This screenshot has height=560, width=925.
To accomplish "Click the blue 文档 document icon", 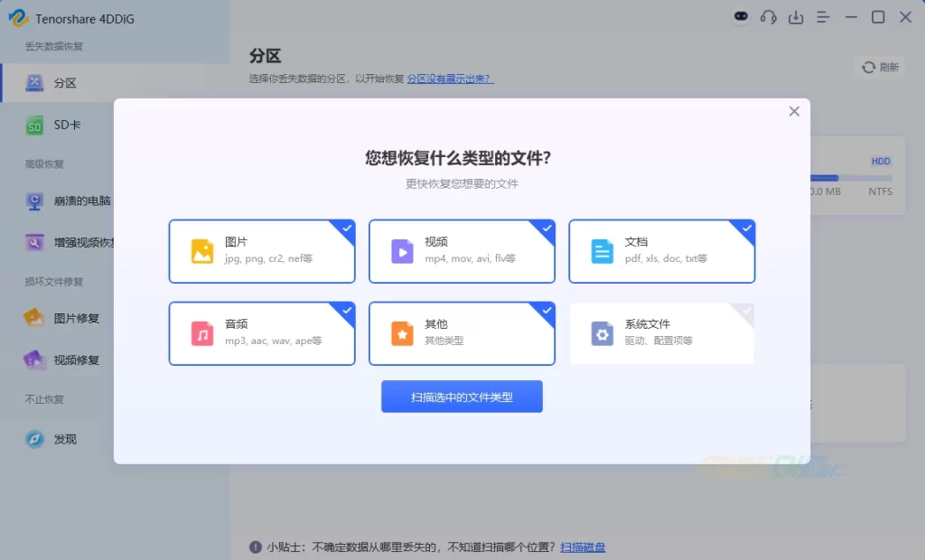I will (x=603, y=251).
